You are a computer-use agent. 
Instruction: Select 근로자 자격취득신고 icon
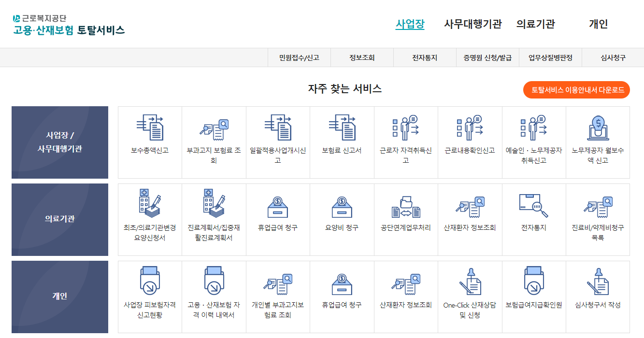406,127
